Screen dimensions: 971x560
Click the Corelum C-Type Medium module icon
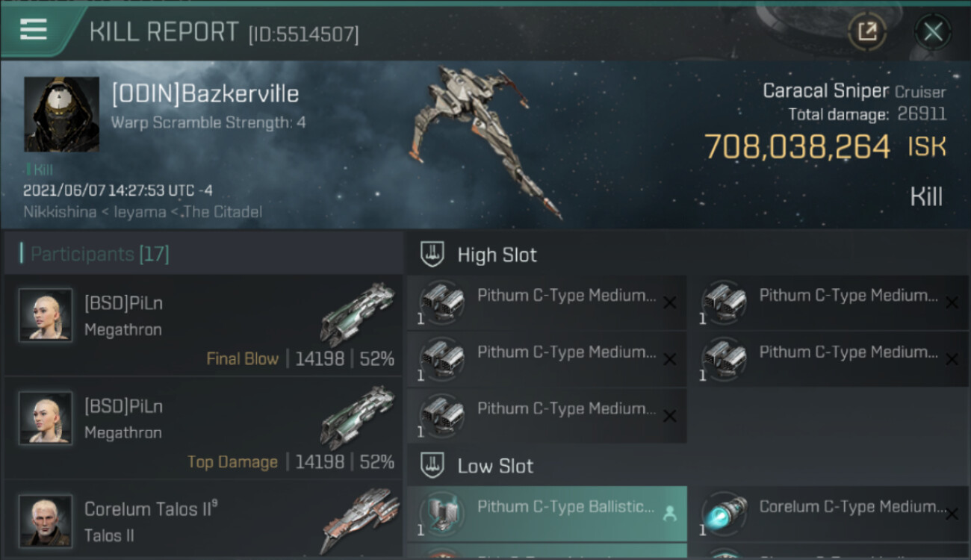coord(723,514)
